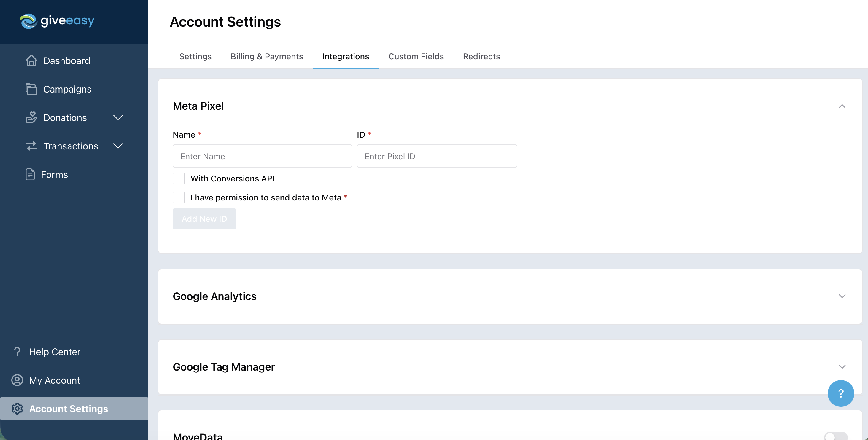Click the My Account person icon

click(17, 380)
